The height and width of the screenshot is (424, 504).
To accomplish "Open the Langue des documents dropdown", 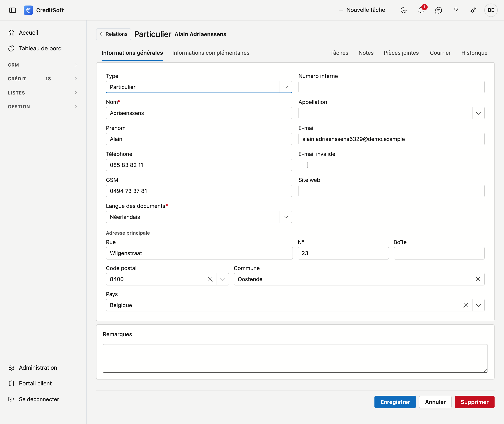I will 285,217.
